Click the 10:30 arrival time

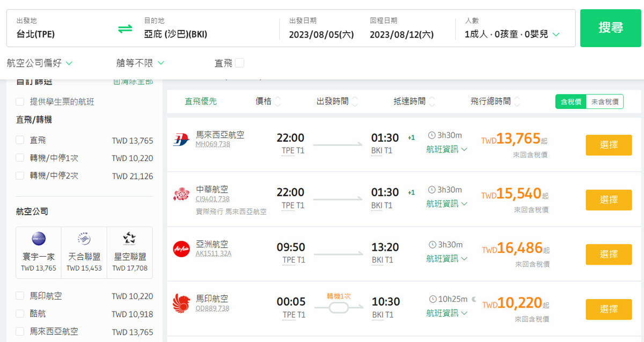coord(385,302)
